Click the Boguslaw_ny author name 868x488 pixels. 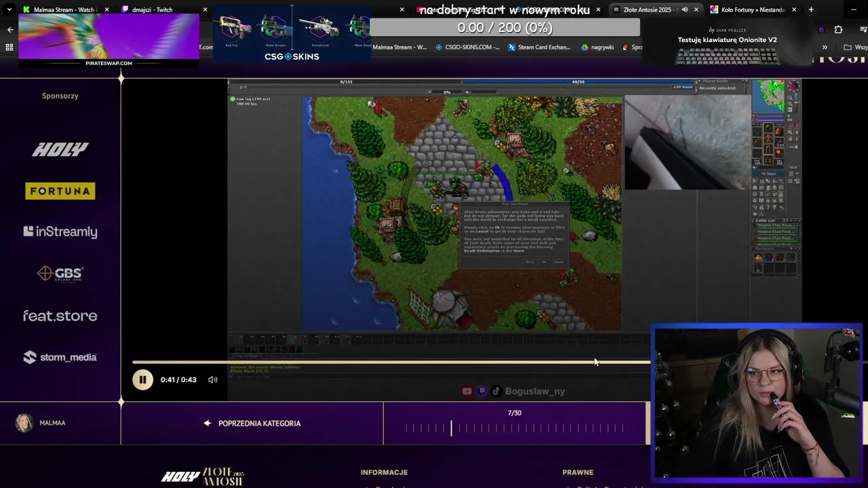[535, 391]
